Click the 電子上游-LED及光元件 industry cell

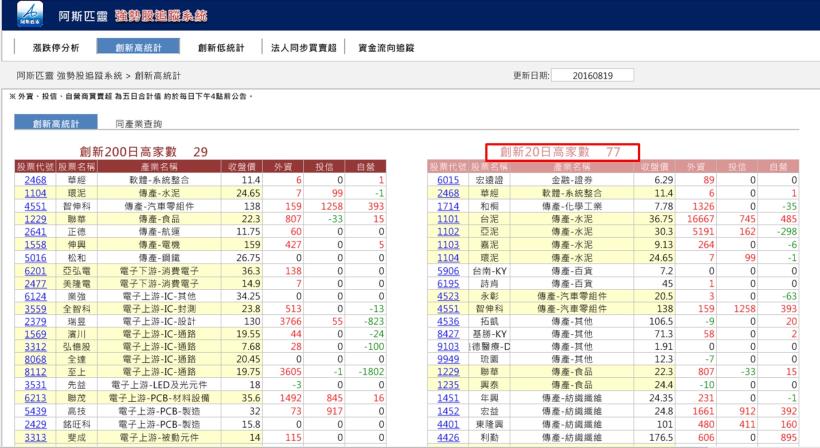pyautogui.click(x=159, y=385)
